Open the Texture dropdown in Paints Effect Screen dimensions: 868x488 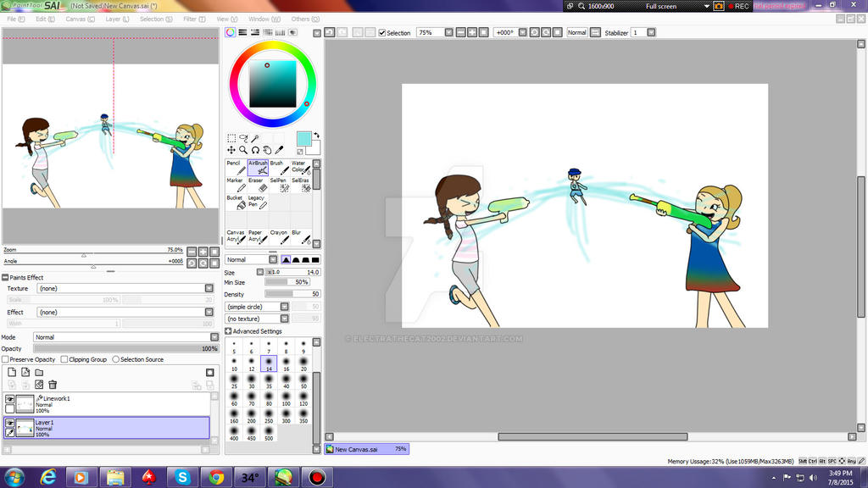125,288
